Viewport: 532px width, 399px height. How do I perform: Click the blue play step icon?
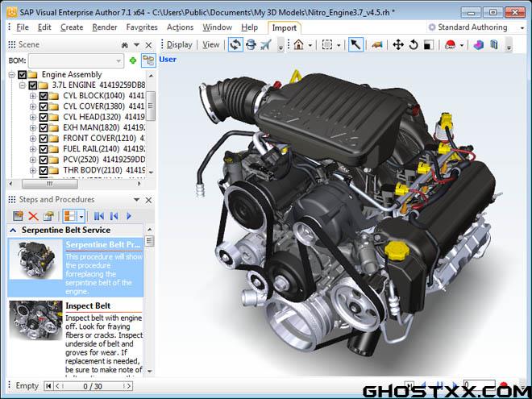tap(129, 216)
